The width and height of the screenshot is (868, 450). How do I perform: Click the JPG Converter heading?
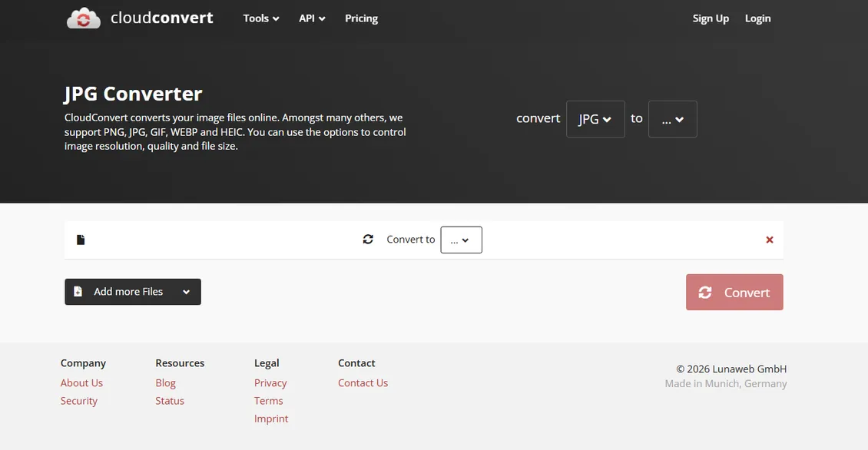point(134,94)
